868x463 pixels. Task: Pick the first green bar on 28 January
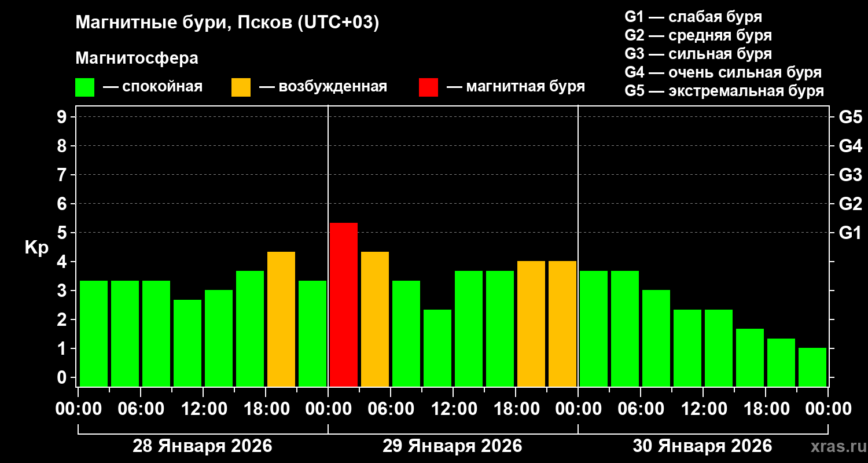(x=94, y=333)
